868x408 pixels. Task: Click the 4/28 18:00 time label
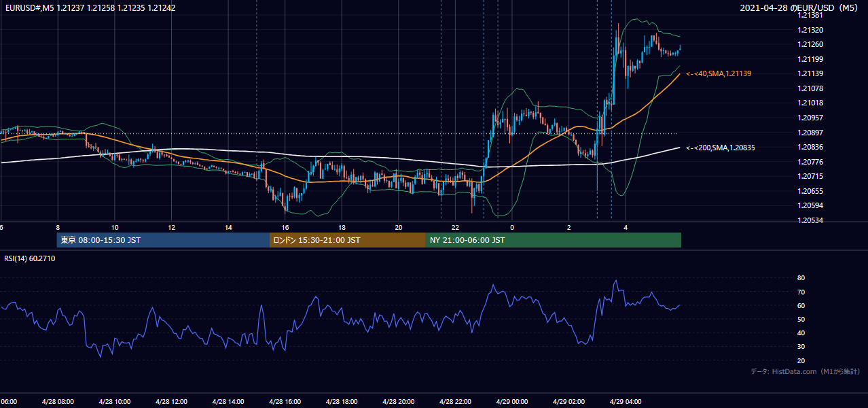coord(342,402)
